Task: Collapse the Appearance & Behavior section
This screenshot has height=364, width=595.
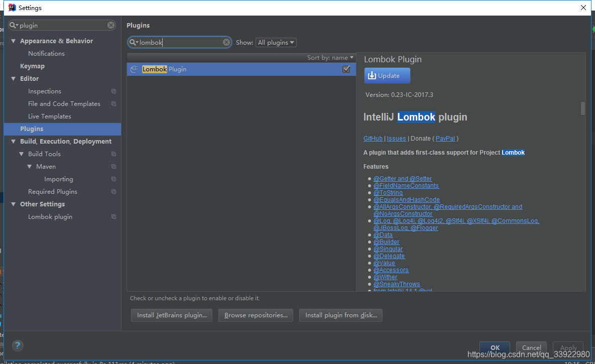Action: click(13, 41)
